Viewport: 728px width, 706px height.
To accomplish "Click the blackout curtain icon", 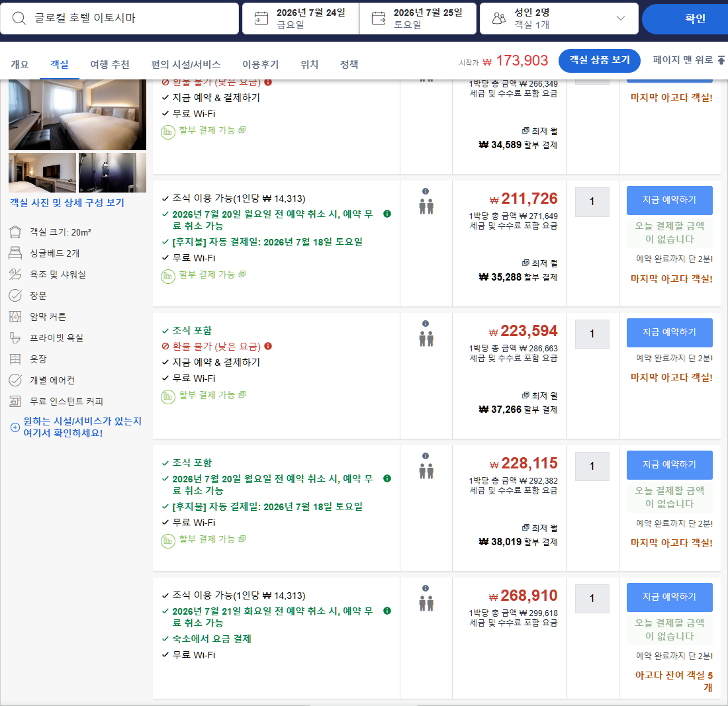I will tap(15, 316).
